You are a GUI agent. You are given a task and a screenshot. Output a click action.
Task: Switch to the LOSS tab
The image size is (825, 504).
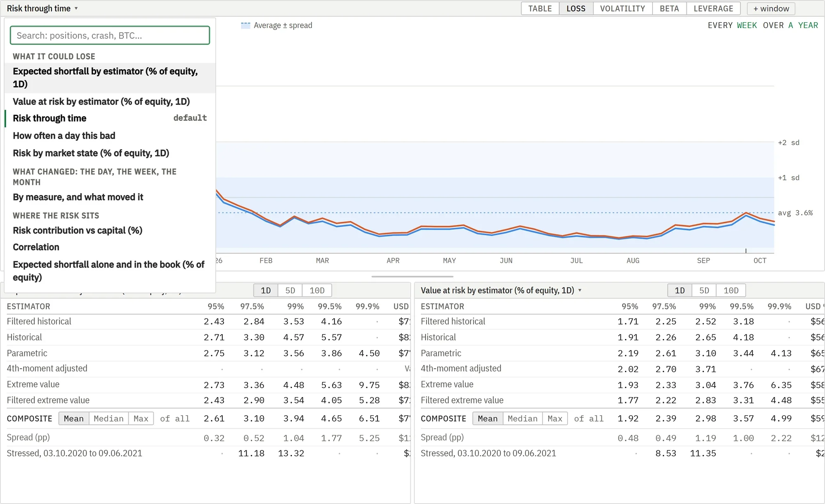pyautogui.click(x=576, y=9)
